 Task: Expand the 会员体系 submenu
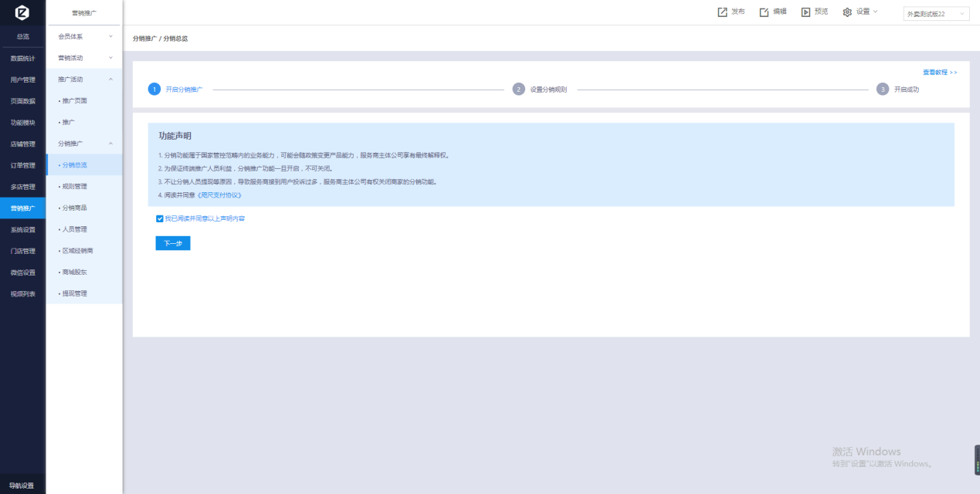[x=84, y=36]
